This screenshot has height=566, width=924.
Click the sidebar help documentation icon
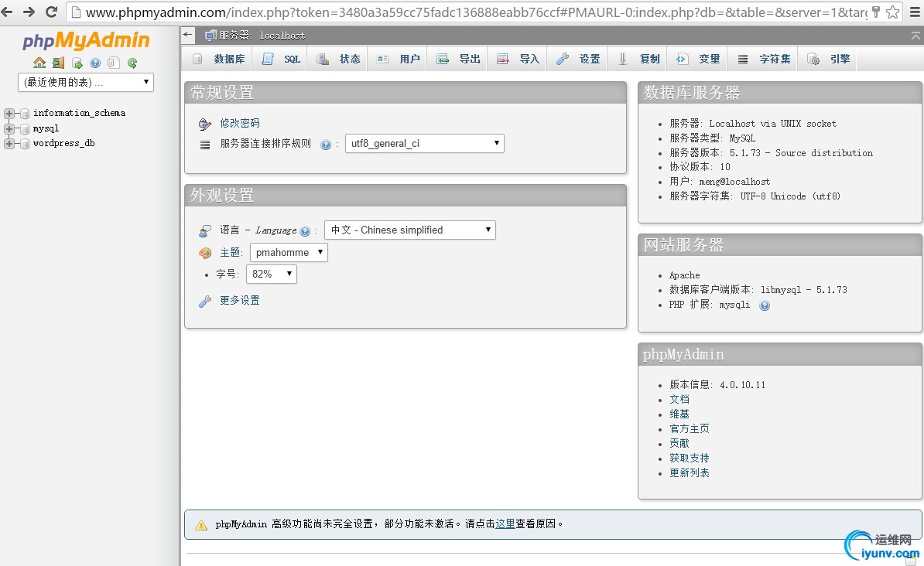95,63
